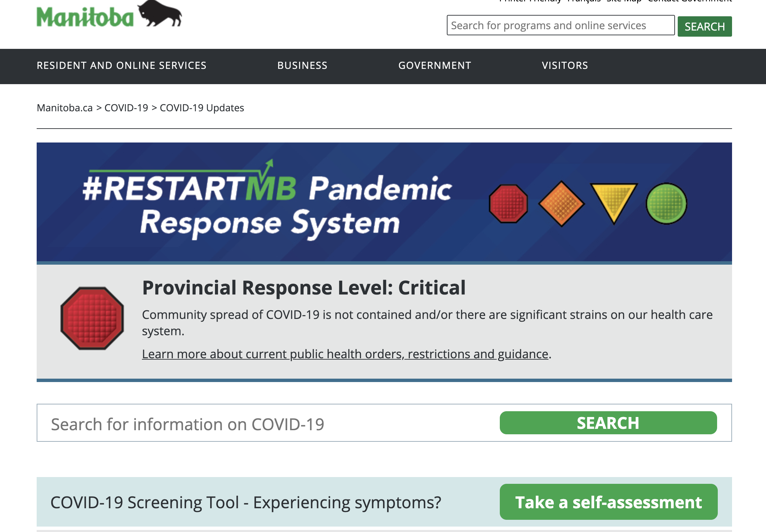The width and height of the screenshot is (766, 532).
Task: Open the Business menu
Action: tap(302, 66)
